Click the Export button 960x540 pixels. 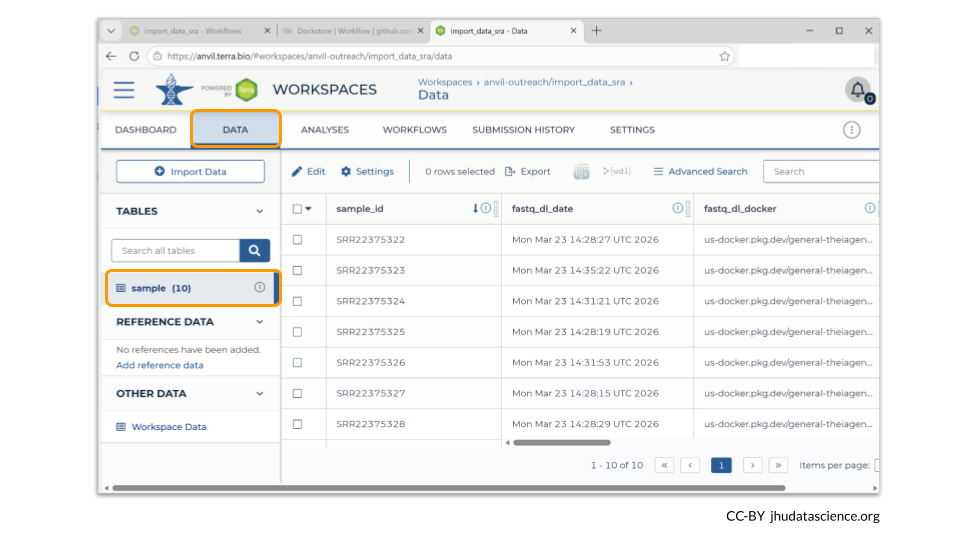click(528, 171)
